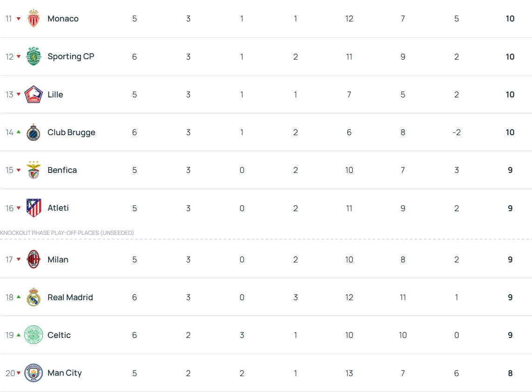This screenshot has height=392, width=532.
Task: Open the Real Madrid team link
Action: [x=70, y=297]
